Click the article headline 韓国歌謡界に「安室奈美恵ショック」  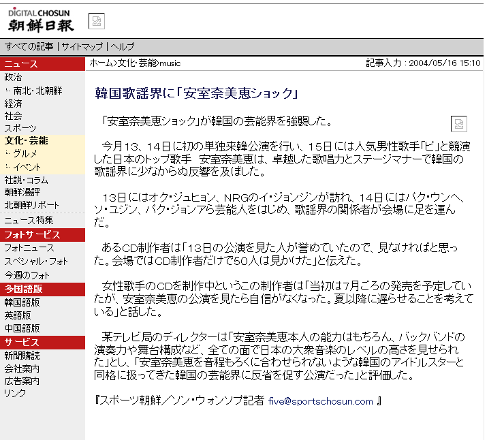196,93
